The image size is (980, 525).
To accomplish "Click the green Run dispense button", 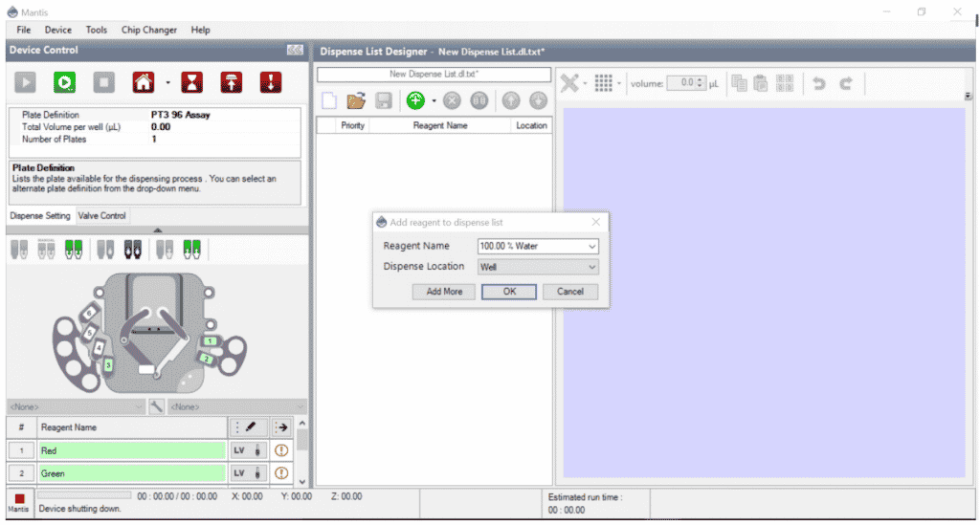I will click(x=64, y=82).
